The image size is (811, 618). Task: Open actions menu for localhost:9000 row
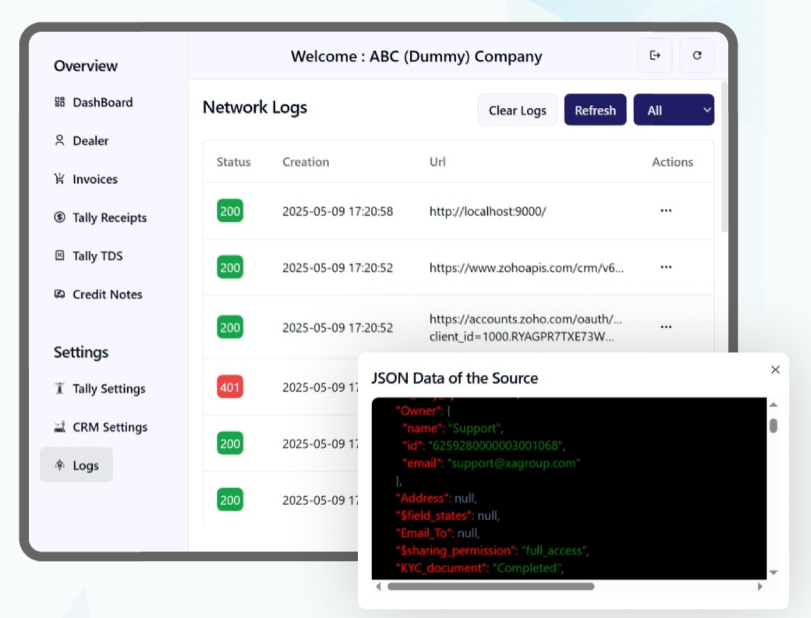[x=666, y=211]
